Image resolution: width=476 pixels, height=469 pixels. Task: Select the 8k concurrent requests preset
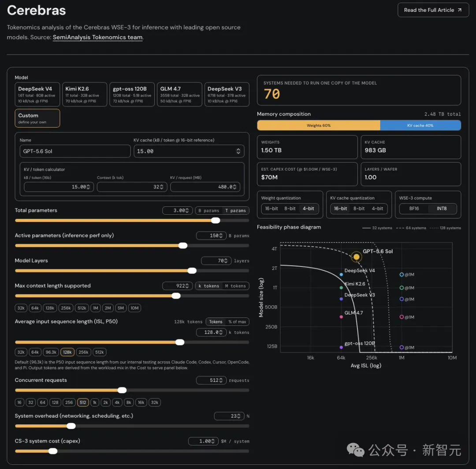pos(129,402)
